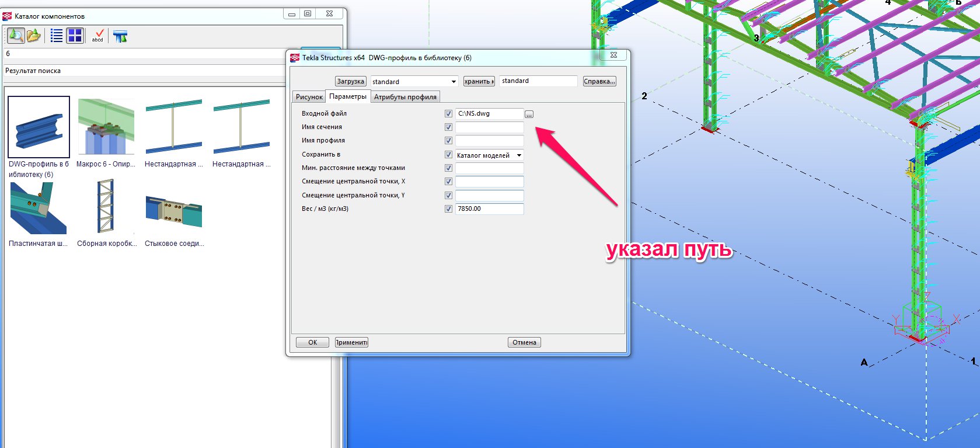This screenshot has width=980, height=448.
Task: Click the weight field showing 7850.00
Action: [x=489, y=209]
